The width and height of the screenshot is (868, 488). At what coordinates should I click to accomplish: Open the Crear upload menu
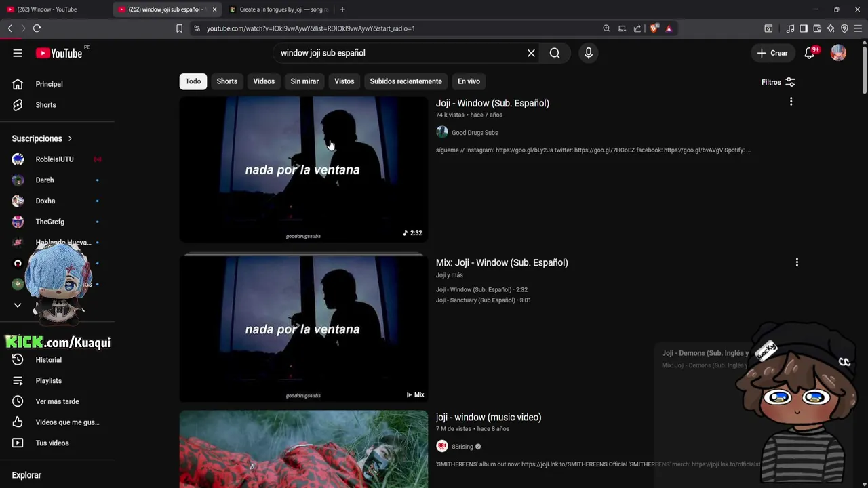click(772, 53)
